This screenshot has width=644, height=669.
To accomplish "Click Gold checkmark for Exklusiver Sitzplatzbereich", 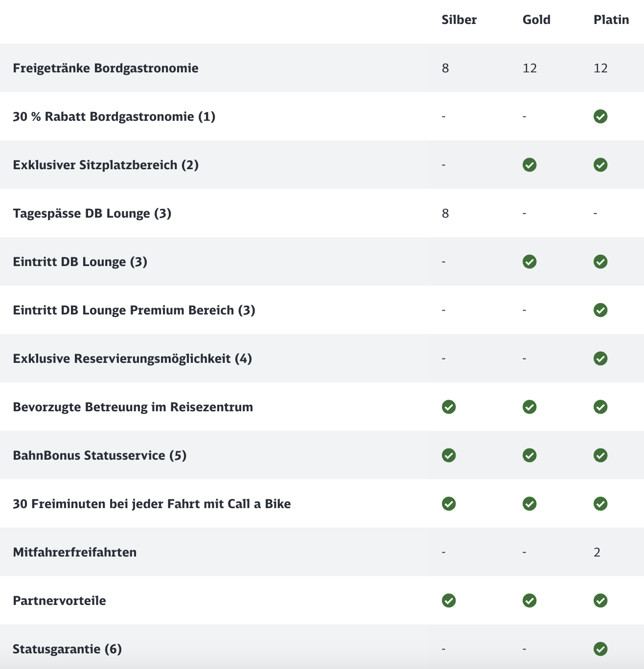I will click(x=529, y=165).
